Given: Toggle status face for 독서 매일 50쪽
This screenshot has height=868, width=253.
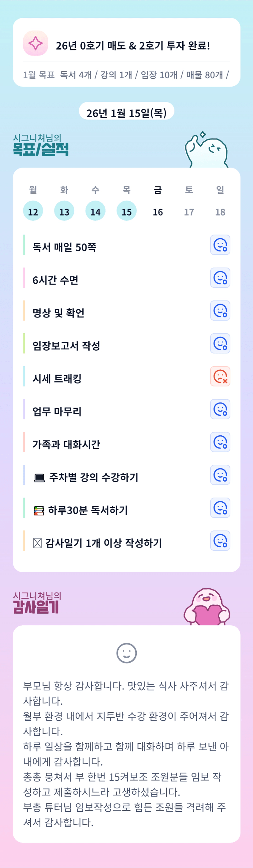Looking at the screenshot, I should pyautogui.click(x=220, y=245).
